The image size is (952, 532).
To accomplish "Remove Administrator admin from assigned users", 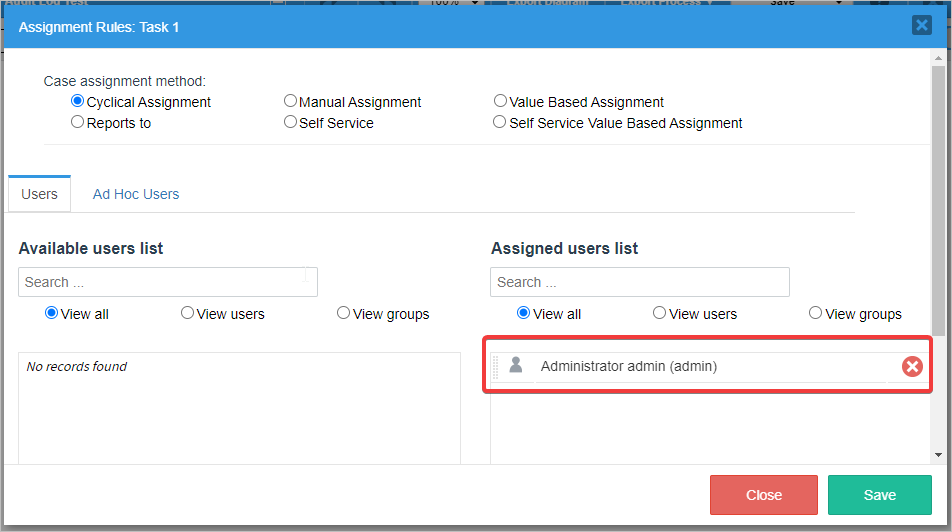I will (x=912, y=367).
